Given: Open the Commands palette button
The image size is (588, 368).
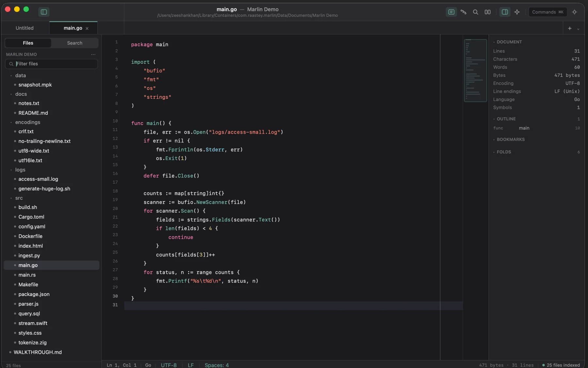Looking at the screenshot, I should 547,12.
